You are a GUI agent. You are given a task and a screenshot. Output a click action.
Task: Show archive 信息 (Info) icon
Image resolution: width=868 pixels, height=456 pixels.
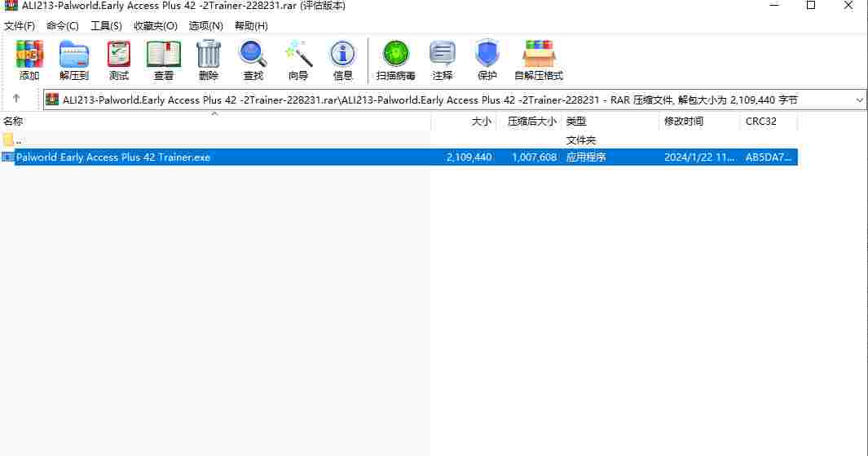click(x=342, y=54)
